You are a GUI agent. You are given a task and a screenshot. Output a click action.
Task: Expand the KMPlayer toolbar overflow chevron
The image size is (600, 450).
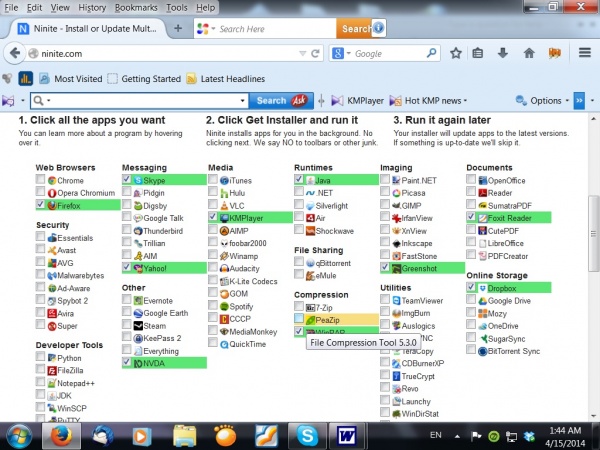(x=579, y=101)
